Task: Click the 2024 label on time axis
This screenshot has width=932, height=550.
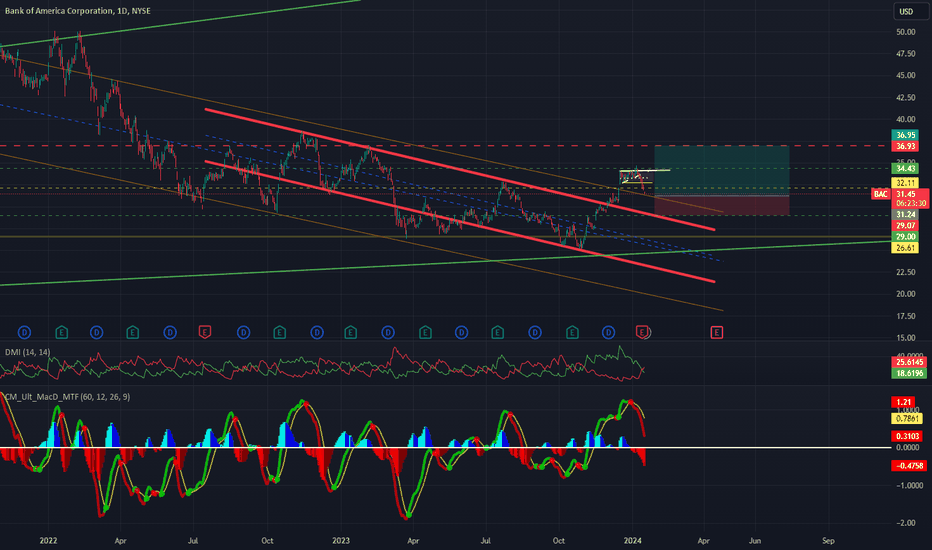Action: click(632, 540)
